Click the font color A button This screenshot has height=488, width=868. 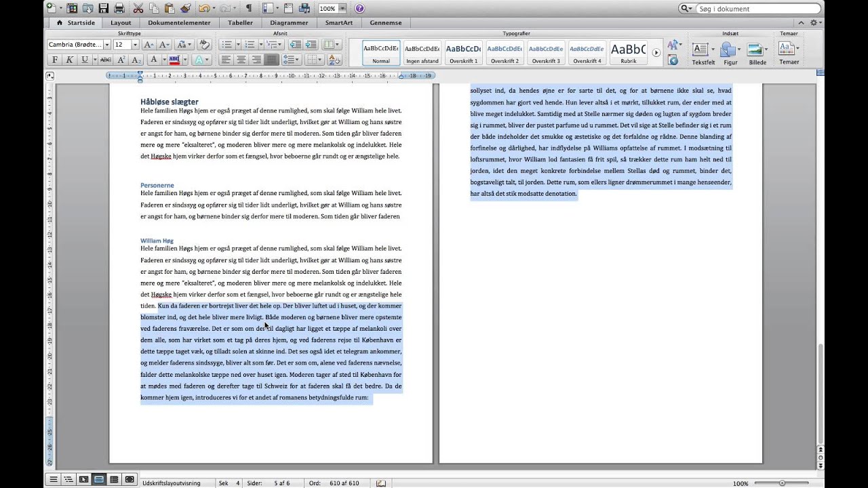coord(154,60)
